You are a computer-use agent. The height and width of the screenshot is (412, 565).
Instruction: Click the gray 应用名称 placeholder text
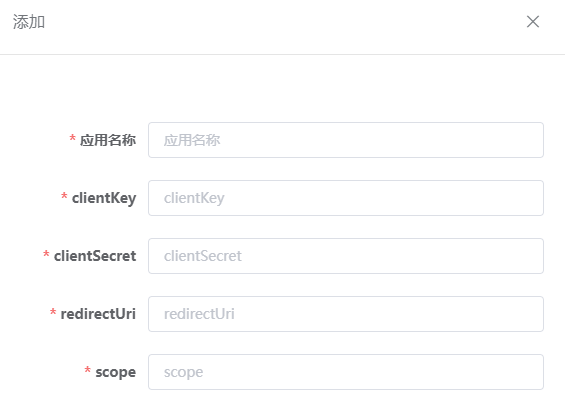[x=192, y=140]
